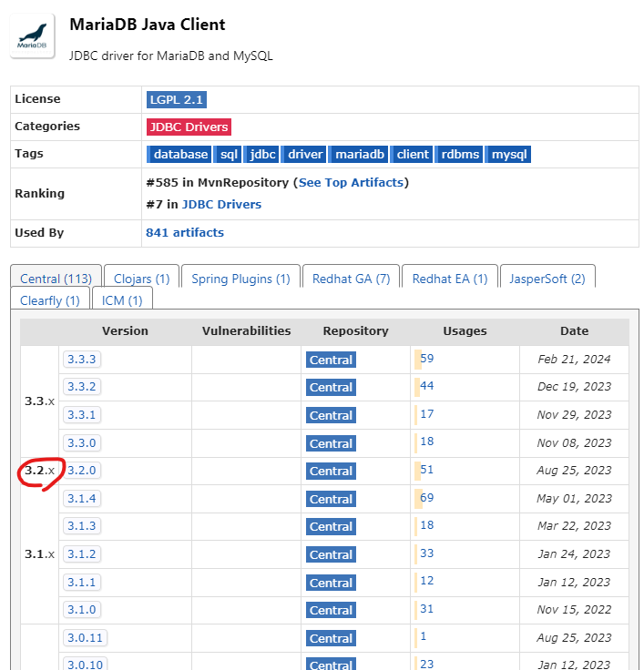Open the 841 artifacts link
644x670 pixels.
[185, 232]
